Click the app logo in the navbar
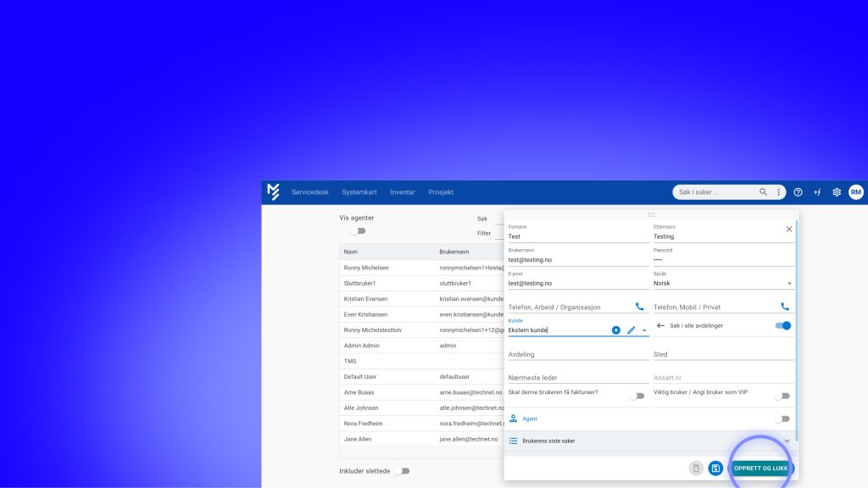This screenshot has width=868, height=488. pyautogui.click(x=273, y=192)
